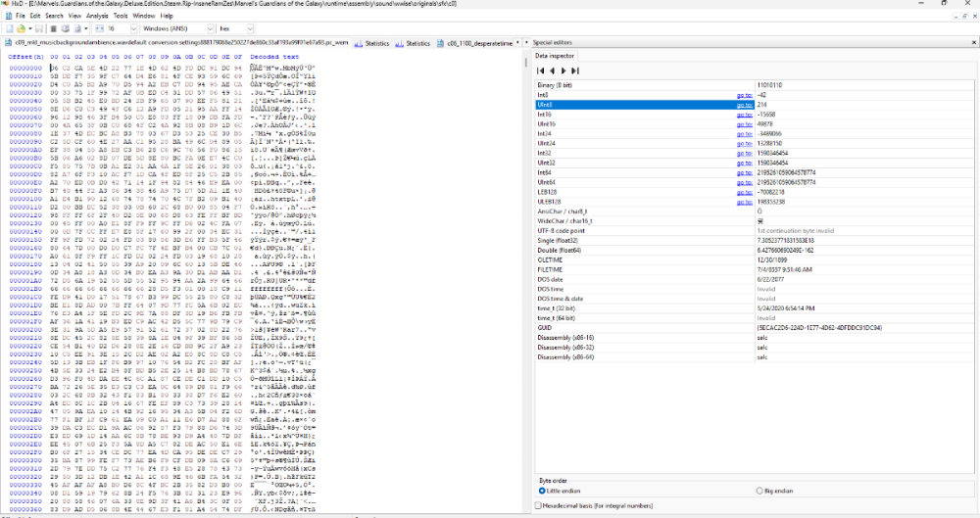
Task: Open the Window menu
Action: tap(144, 16)
